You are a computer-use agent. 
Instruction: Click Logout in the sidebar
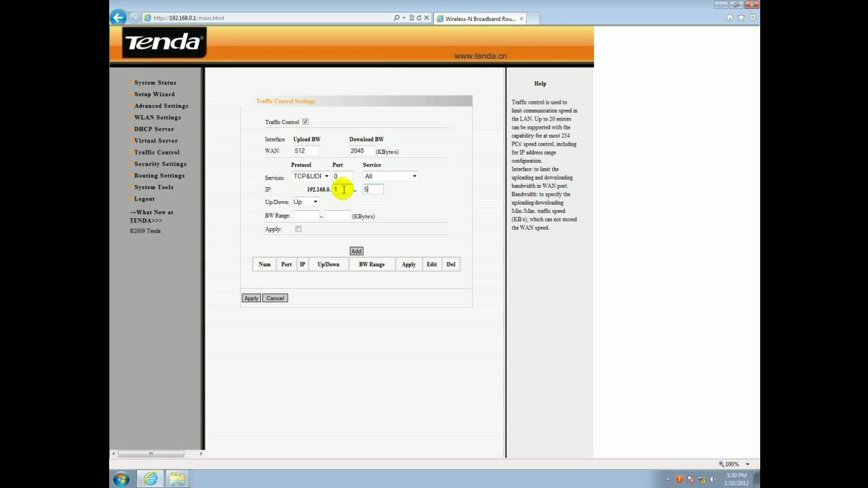click(144, 199)
